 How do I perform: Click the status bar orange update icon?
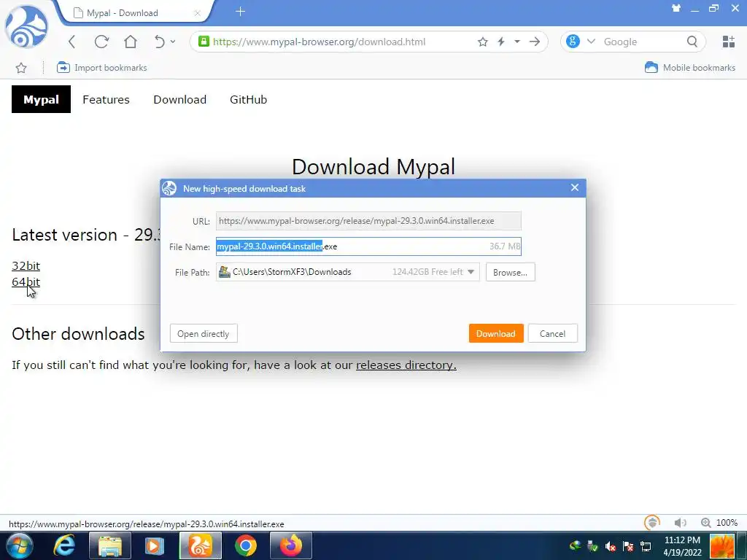click(x=652, y=522)
